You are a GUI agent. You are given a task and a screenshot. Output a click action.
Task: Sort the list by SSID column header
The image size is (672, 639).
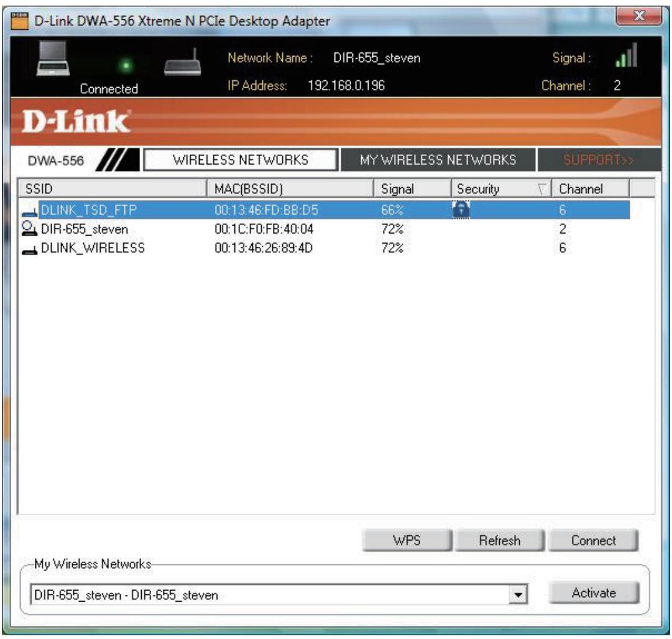pos(113,188)
